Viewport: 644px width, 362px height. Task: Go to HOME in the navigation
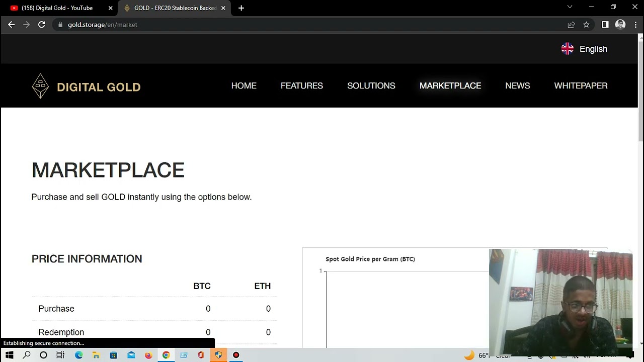[x=244, y=86]
